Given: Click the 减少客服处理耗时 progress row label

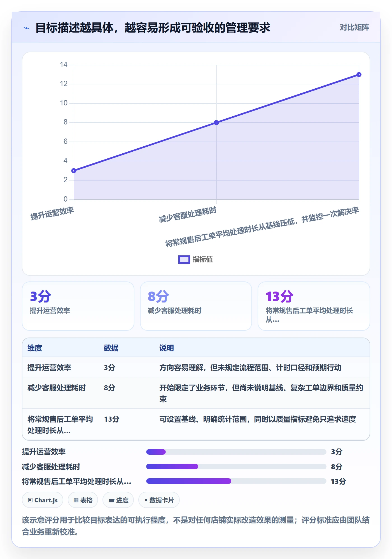Looking at the screenshot, I should (51, 467).
